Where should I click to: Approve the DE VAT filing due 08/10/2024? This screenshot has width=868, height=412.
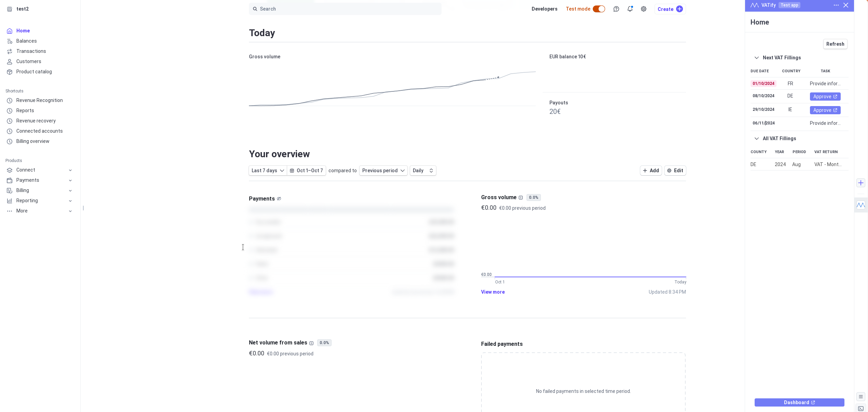(825, 97)
